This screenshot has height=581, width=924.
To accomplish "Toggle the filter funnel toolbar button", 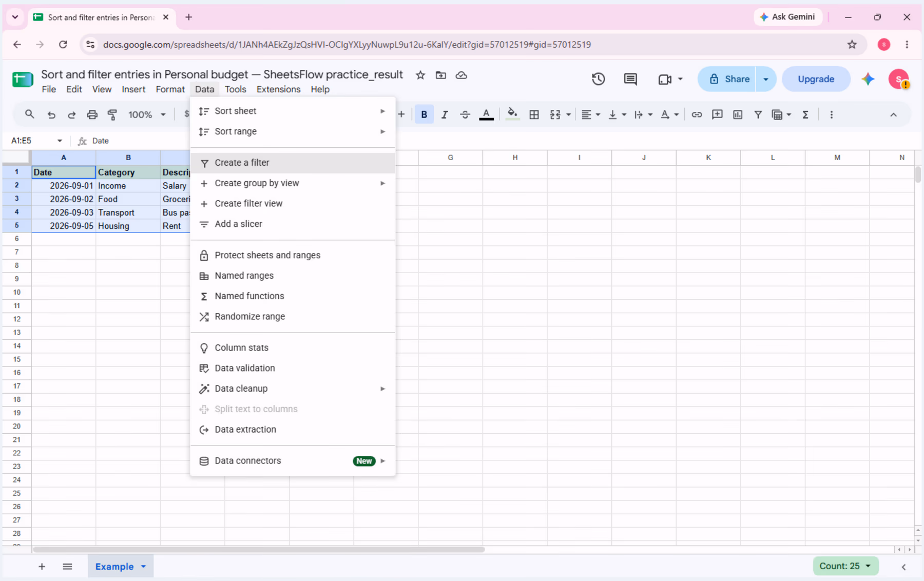I will [758, 114].
